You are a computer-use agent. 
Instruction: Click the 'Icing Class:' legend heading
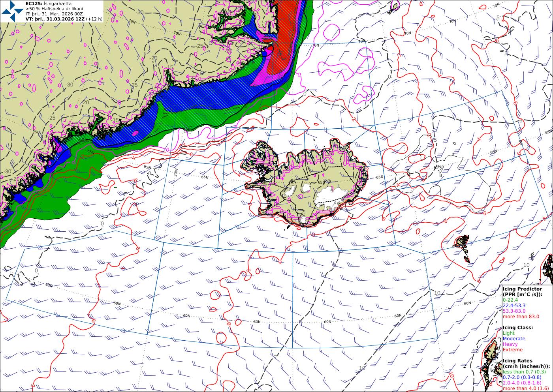pos(518,327)
